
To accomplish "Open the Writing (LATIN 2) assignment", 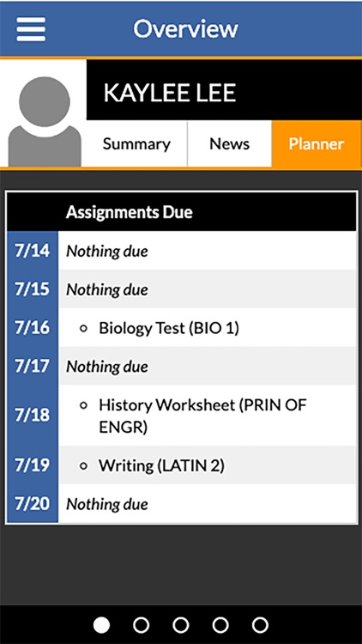I will (161, 465).
